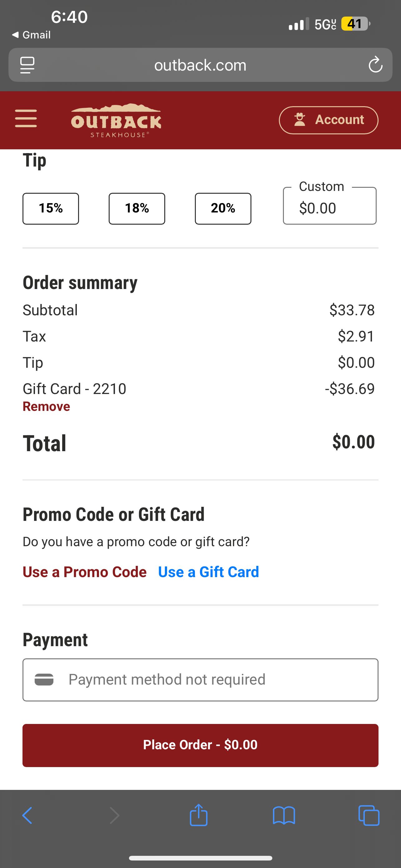Open the Account button

click(328, 120)
